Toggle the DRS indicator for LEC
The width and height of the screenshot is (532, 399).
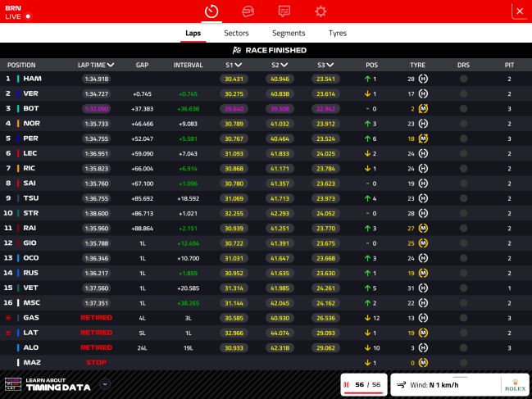[x=463, y=153]
